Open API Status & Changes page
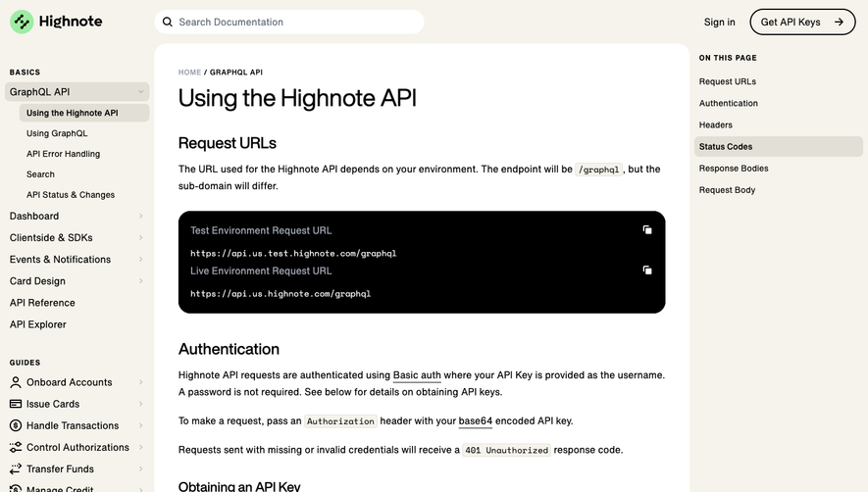 [x=71, y=195]
